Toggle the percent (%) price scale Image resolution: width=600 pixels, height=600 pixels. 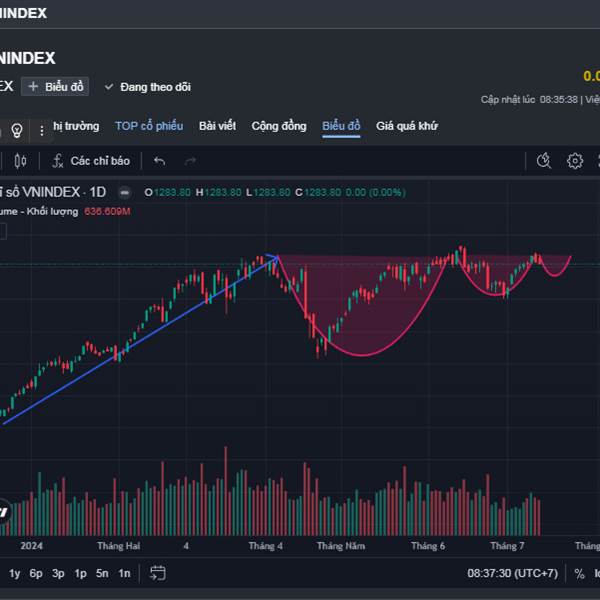coord(579,574)
